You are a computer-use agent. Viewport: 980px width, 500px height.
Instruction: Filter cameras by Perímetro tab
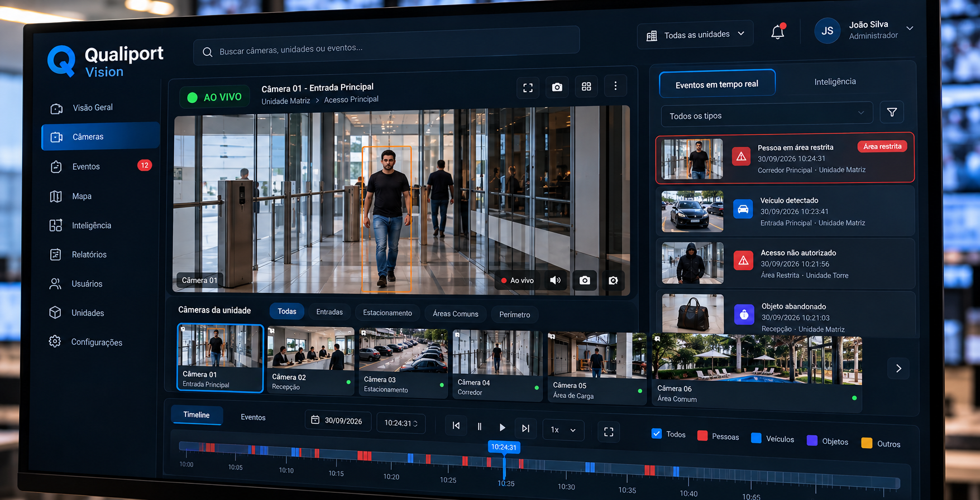point(514,315)
